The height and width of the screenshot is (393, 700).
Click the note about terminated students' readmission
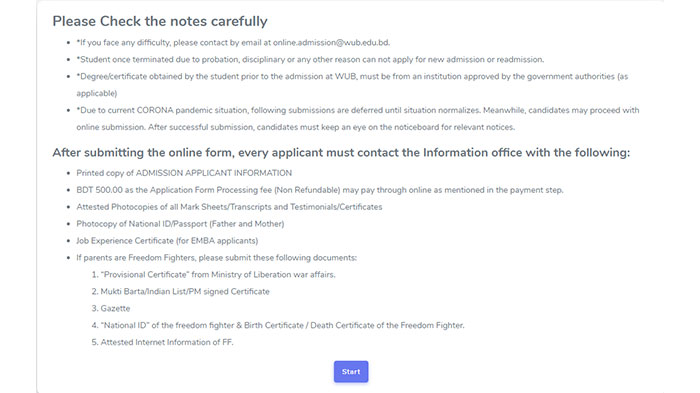tap(310, 59)
